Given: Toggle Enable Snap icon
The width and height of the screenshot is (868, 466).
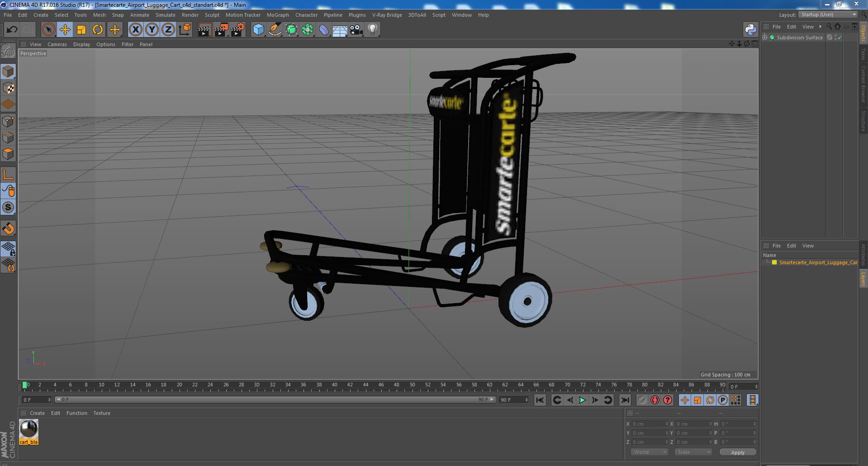Looking at the screenshot, I should coord(8,228).
